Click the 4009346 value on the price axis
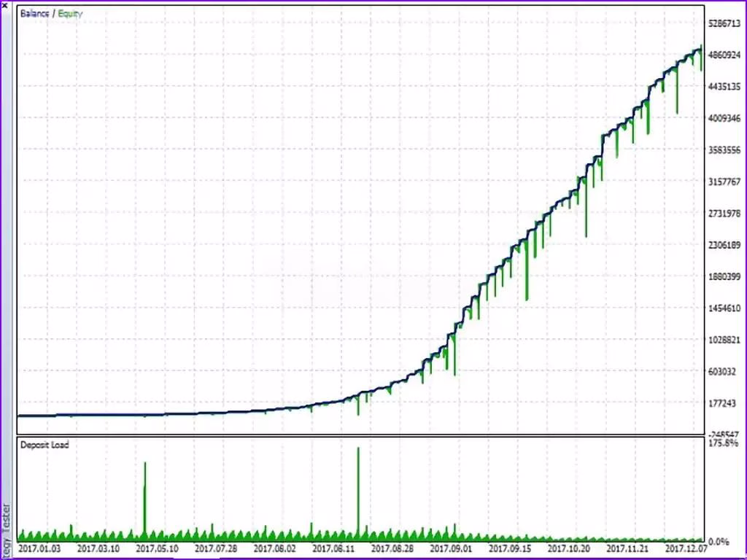Screen dimensions: 747x560 point(724,118)
